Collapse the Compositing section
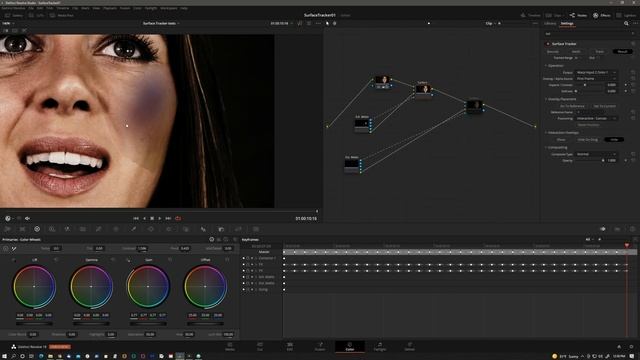640x360 pixels. pyautogui.click(x=546, y=147)
